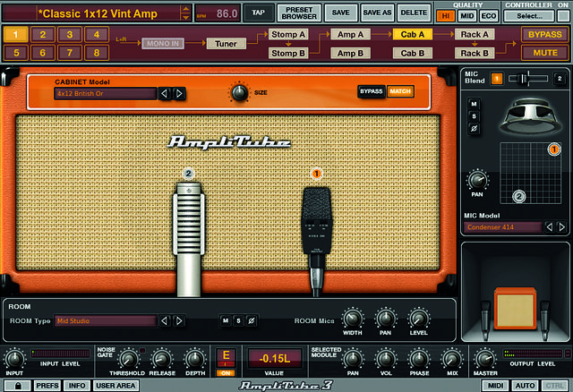
Task: Select next cabinet model arrow
Action: pyautogui.click(x=179, y=93)
